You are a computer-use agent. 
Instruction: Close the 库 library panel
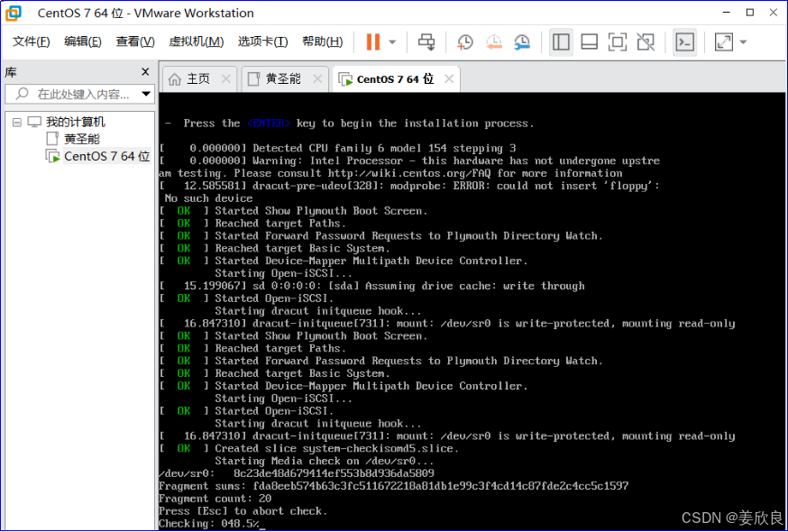click(x=145, y=72)
